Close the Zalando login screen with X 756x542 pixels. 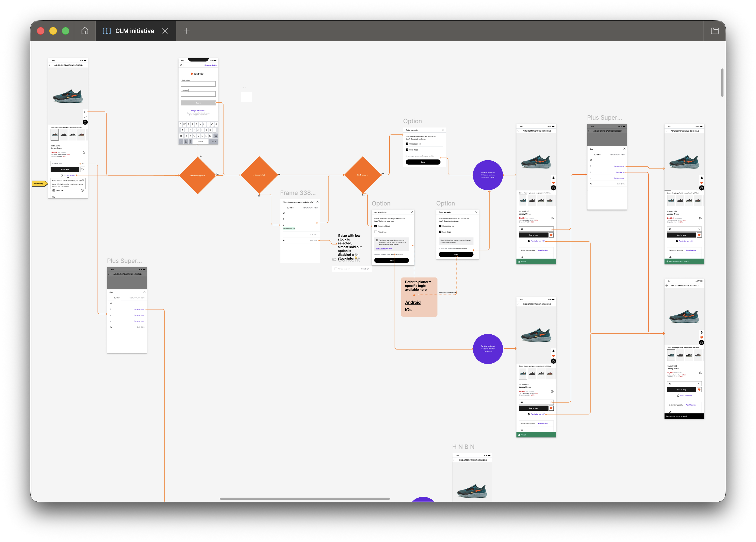tap(181, 65)
